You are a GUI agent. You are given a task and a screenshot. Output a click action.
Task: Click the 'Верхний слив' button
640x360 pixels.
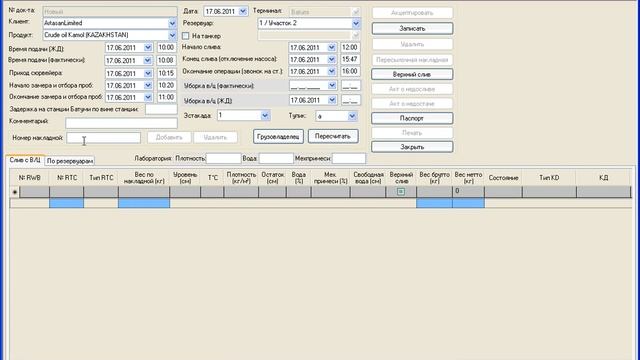(x=412, y=74)
